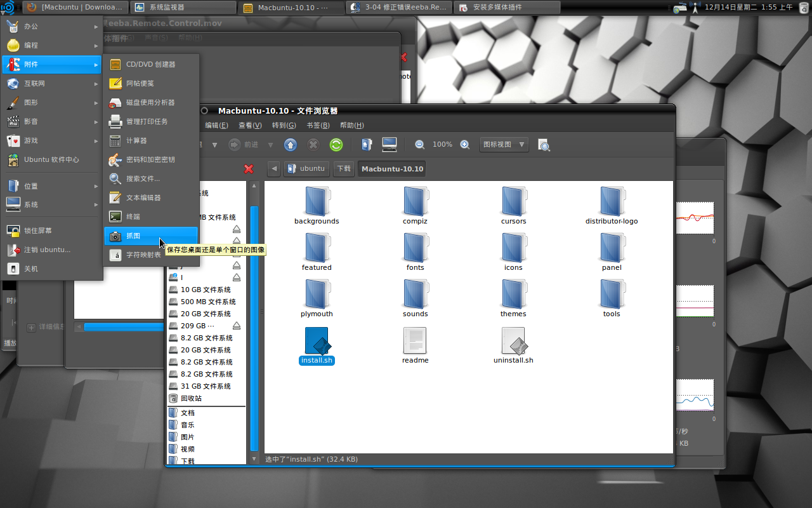Zoom in in the file browser
This screenshot has width=812, height=508.
465,145
